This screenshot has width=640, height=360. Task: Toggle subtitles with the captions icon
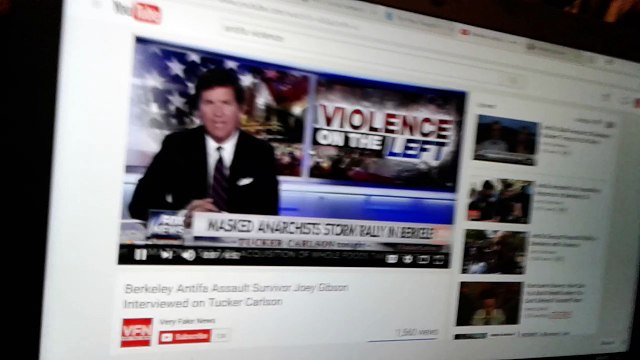point(391,258)
